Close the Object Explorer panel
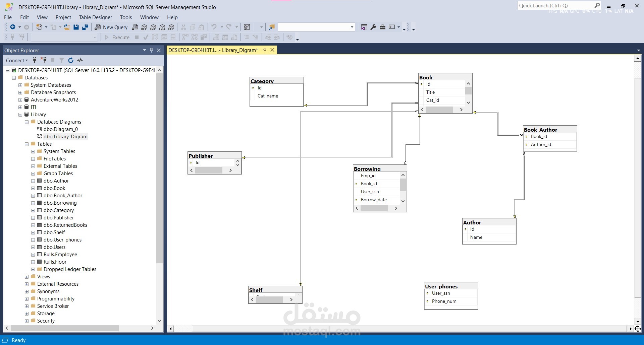 [159, 50]
